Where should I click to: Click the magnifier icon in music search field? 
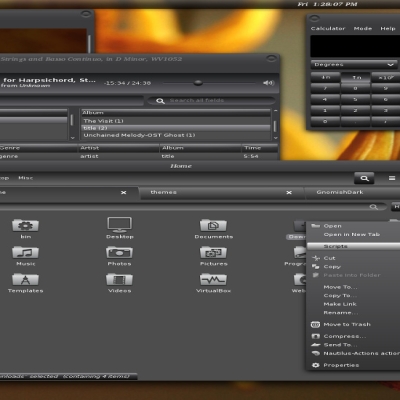tap(160, 101)
